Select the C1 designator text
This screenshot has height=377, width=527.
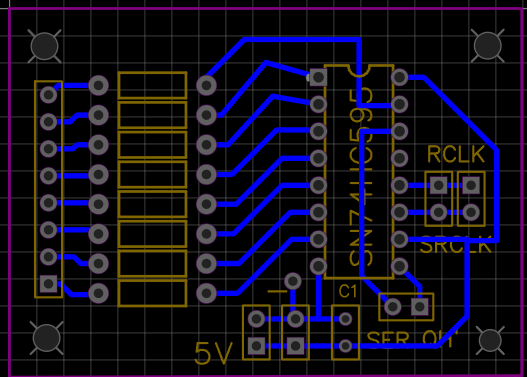click(348, 291)
